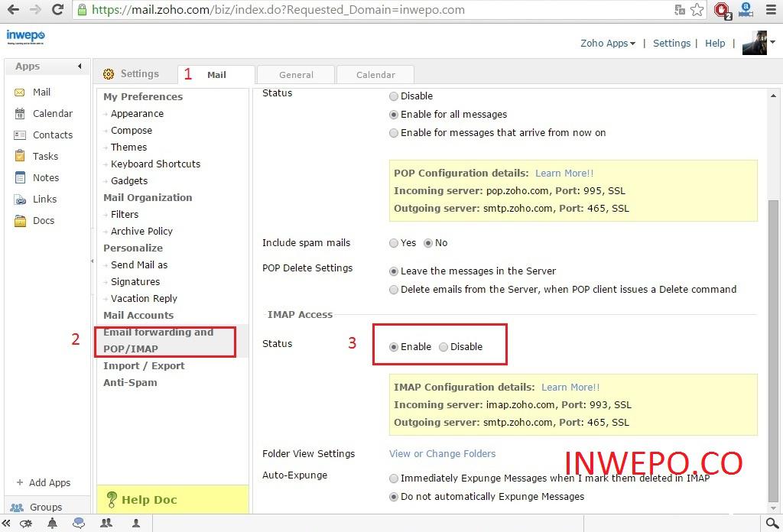Image resolution: width=783 pixels, height=532 pixels.
Task: Open Keyboard Shortcuts preferences
Action: click(155, 164)
